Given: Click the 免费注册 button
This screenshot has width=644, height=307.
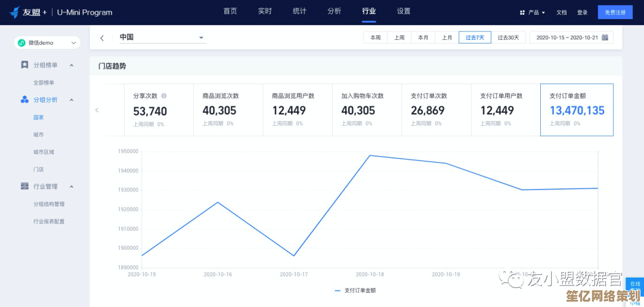Looking at the screenshot, I should pyautogui.click(x=615, y=13).
